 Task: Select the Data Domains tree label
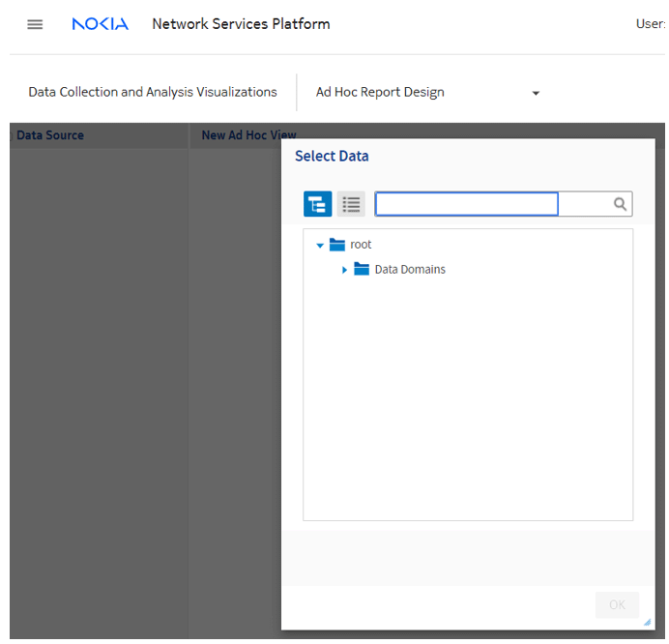(410, 270)
